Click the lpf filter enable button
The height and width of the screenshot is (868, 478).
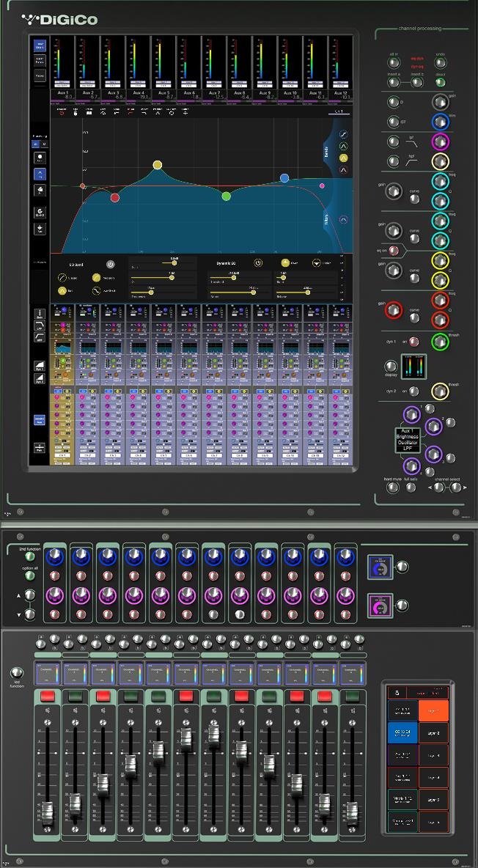click(393, 141)
